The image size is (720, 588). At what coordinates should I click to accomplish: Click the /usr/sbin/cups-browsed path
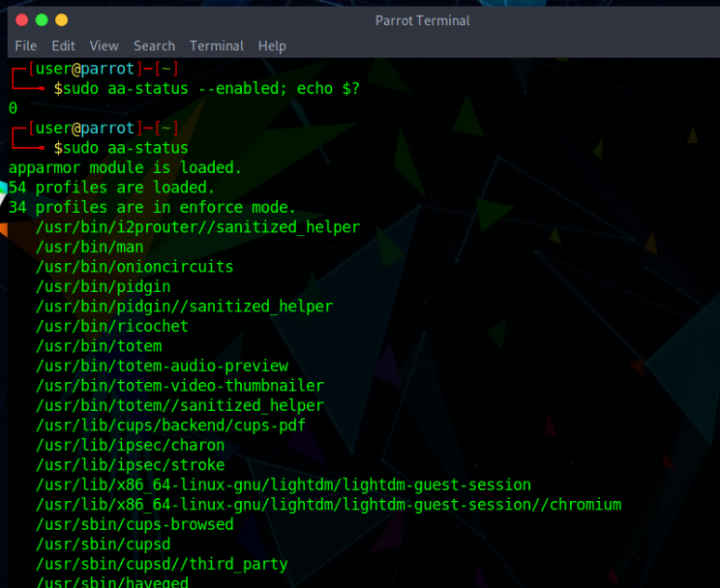pos(134,525)
